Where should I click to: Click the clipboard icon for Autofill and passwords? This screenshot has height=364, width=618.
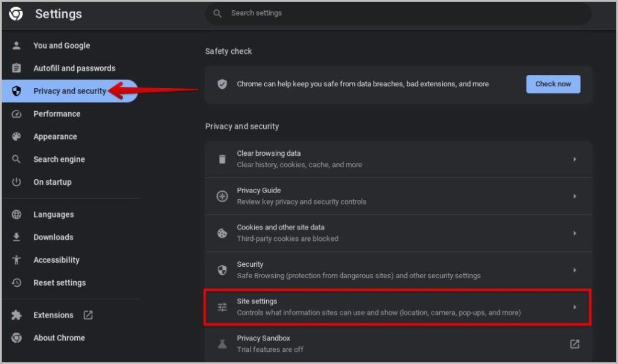click(x=16, y=68)
